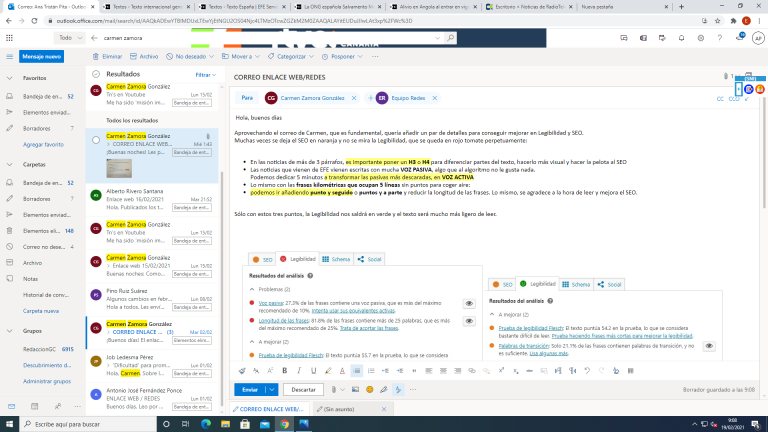Collapse the navigation pane hamburger icon
The width and height of the screenshot is (768, 432).
10,57
